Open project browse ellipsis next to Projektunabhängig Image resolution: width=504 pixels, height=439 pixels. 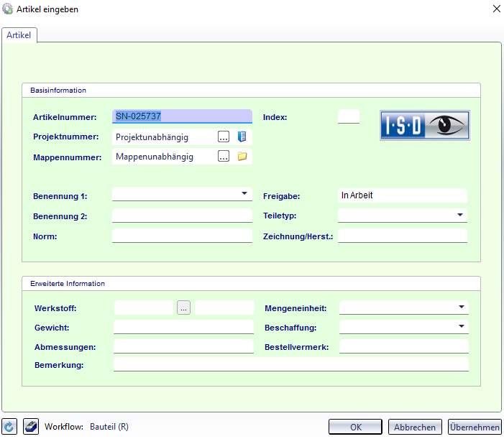pyautogui.click(x=224, y=137)
